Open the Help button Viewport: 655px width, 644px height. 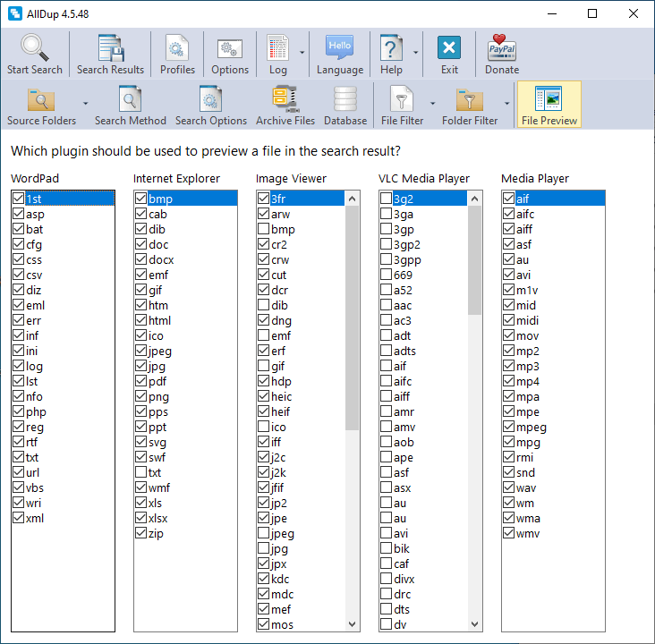(391, 54)
